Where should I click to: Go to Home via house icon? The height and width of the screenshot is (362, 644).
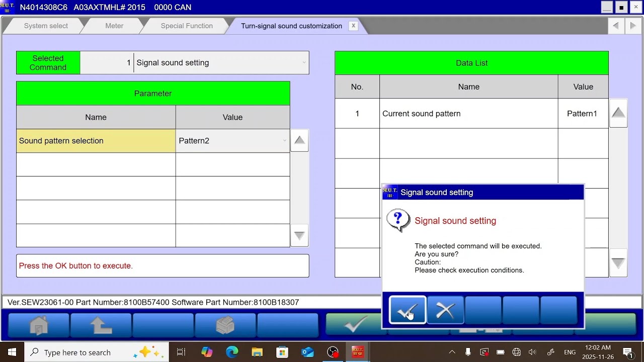click(x=39, y=326)
